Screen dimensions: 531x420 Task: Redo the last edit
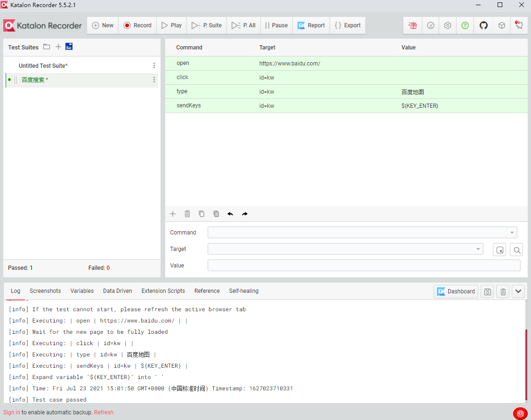pyautogui.click(x=245, y=214)
